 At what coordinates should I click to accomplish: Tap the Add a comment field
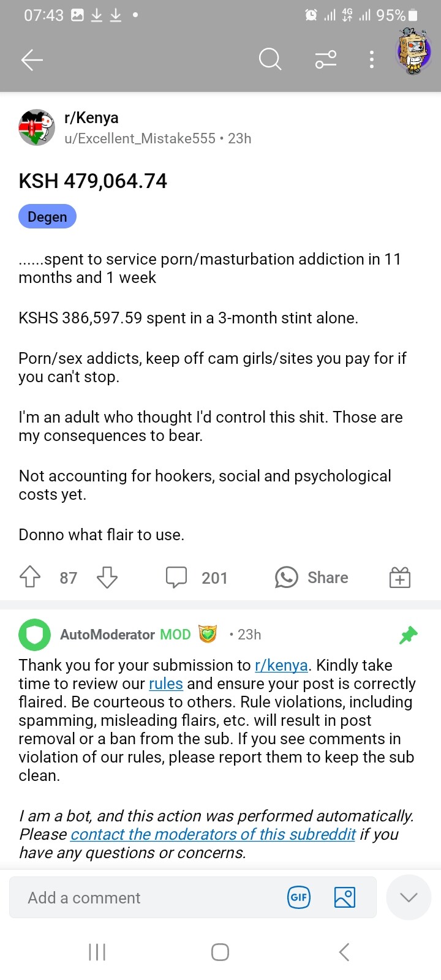tap(147, 898)
